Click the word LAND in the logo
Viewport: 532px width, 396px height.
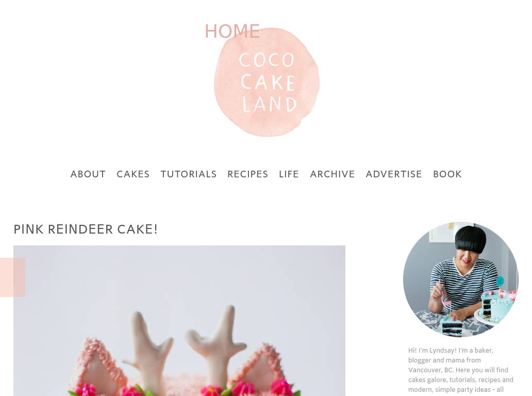pyautogui.click(x=270, y=104)
